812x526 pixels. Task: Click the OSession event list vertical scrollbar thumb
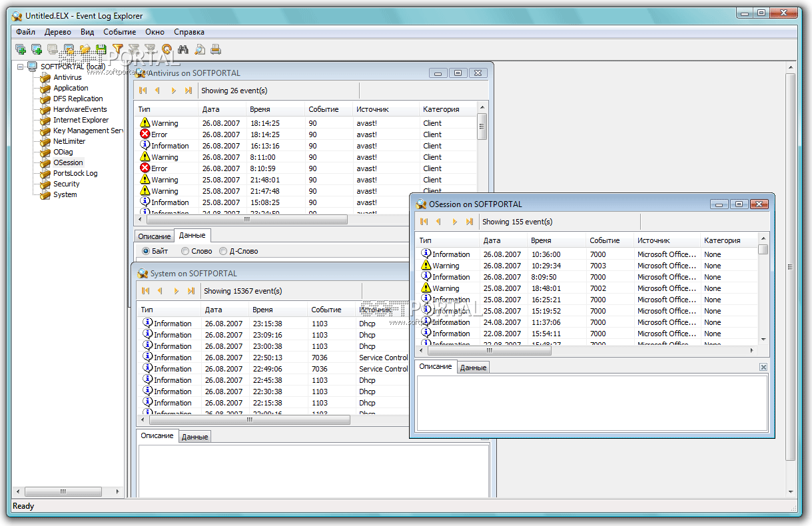[x=763, y=249]
